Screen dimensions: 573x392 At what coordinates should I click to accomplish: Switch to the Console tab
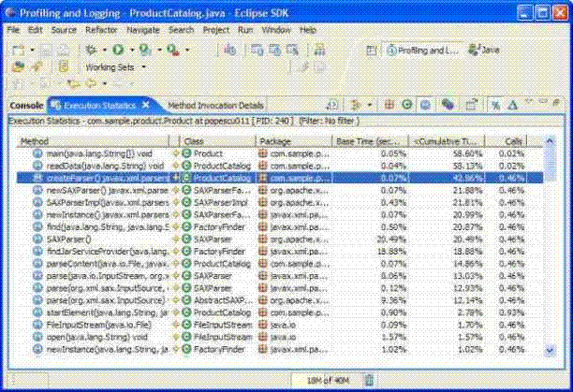click(x=25, y=106)
